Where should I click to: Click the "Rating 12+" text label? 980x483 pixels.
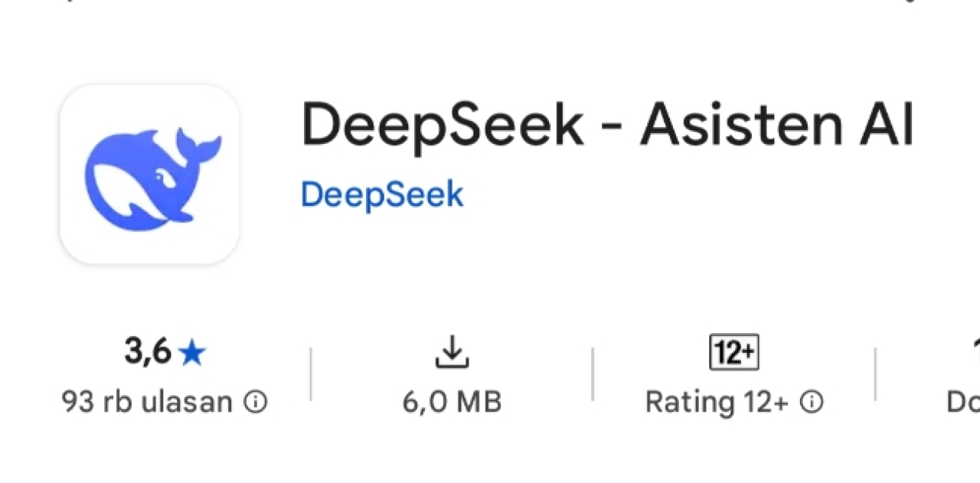tap(716, 402)
